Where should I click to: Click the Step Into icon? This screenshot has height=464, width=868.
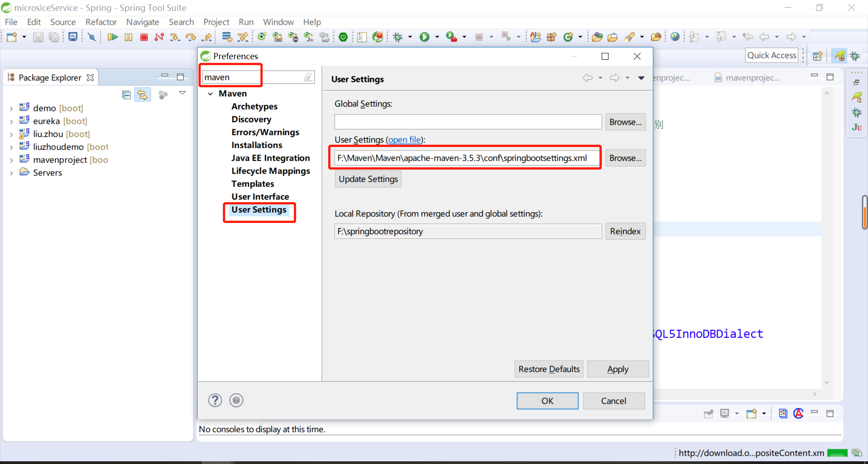pyautogui.click(x=175, y=37)
